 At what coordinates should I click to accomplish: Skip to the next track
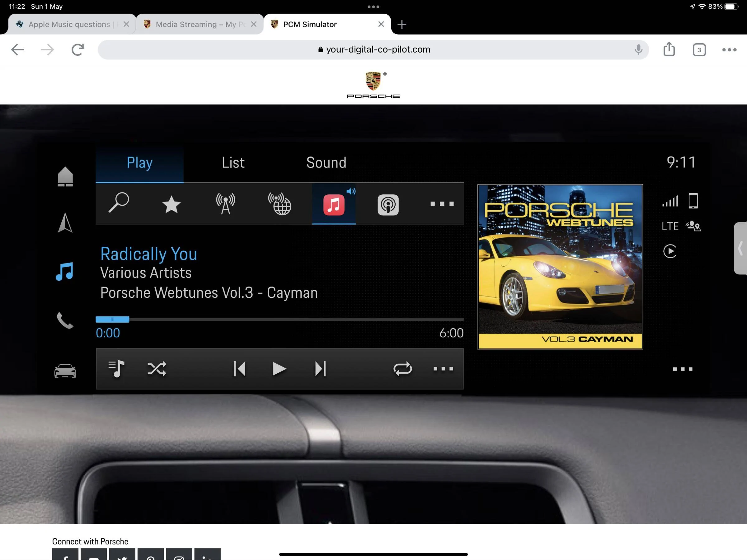[321, 369]
